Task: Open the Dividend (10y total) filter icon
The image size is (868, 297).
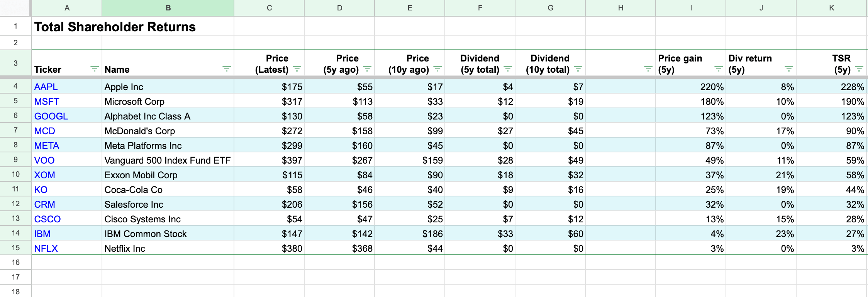Action: point(578,69)
